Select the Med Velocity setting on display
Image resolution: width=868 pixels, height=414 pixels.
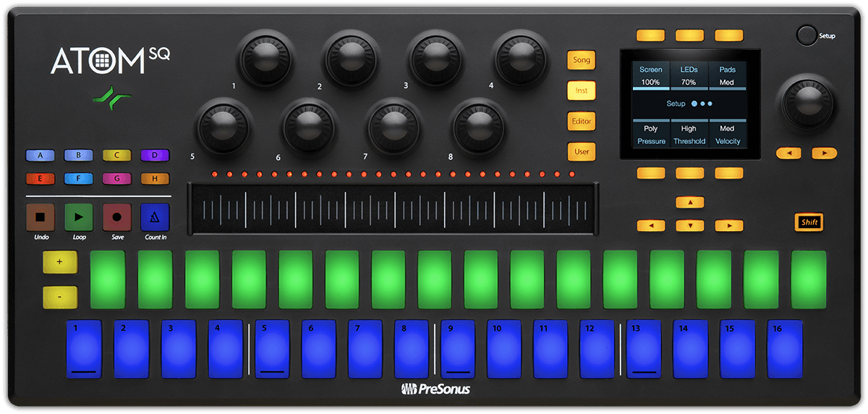point(727,135)
